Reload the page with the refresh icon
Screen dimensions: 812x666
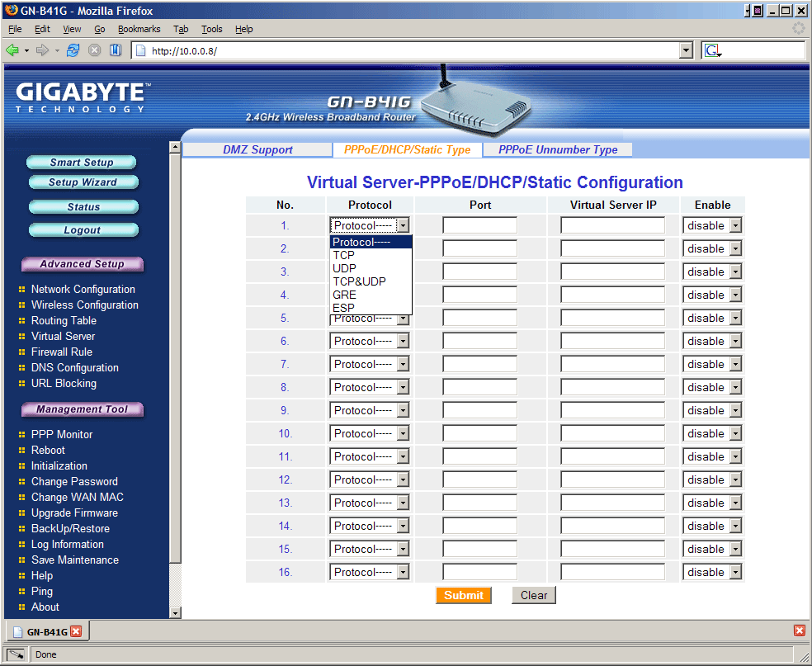point(73,50)
